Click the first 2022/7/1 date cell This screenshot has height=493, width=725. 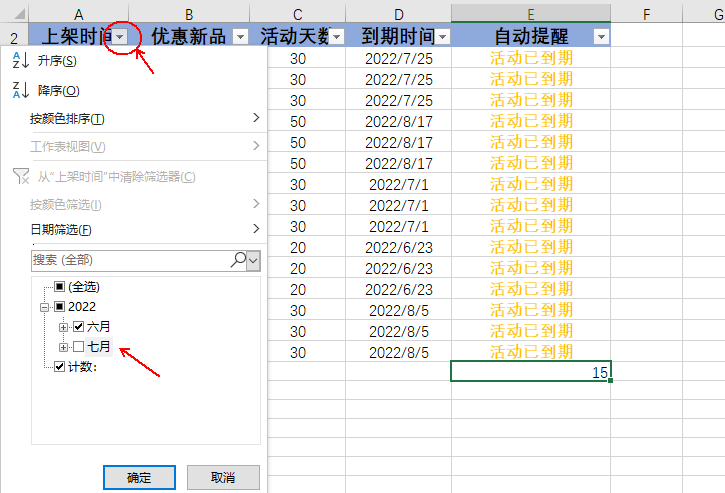tap(399, 185)
